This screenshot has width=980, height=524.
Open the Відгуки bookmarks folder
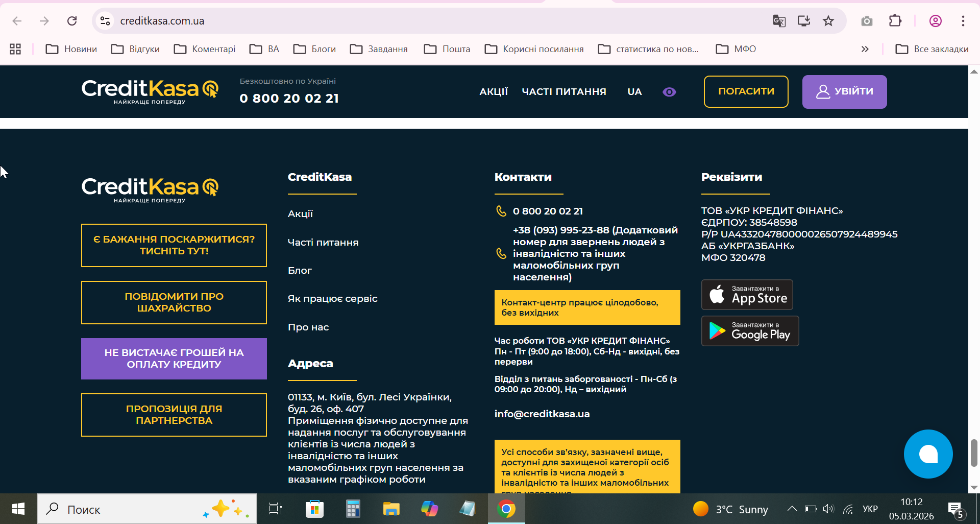pyautogui.click(x=136, y=49)
